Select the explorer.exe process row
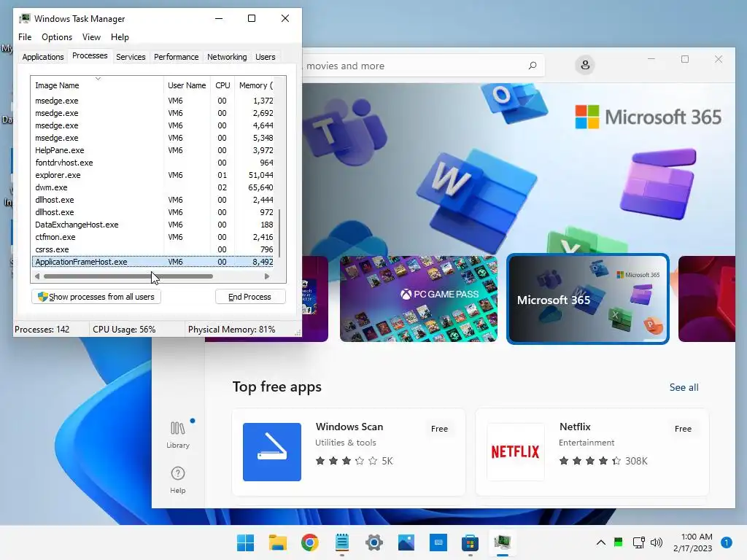The height and width of the screenshot is (560, 747). 154,175
